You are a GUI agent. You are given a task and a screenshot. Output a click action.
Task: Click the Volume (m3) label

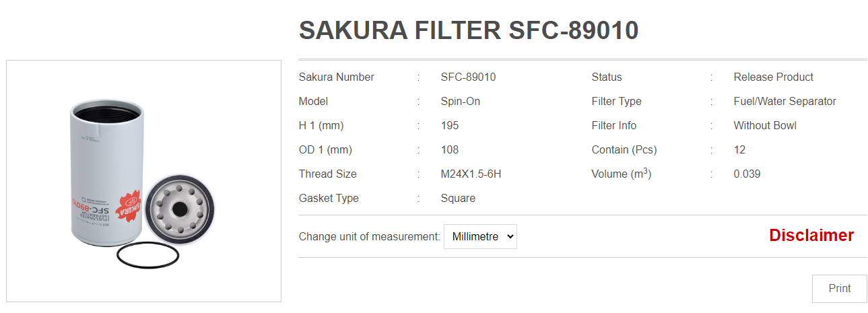click(622, 174)
